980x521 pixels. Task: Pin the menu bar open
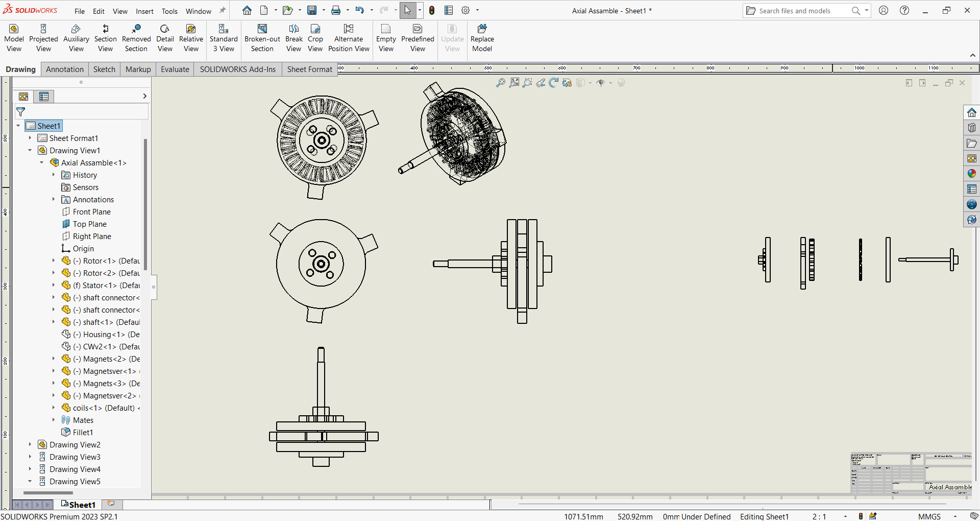point(223,11)
